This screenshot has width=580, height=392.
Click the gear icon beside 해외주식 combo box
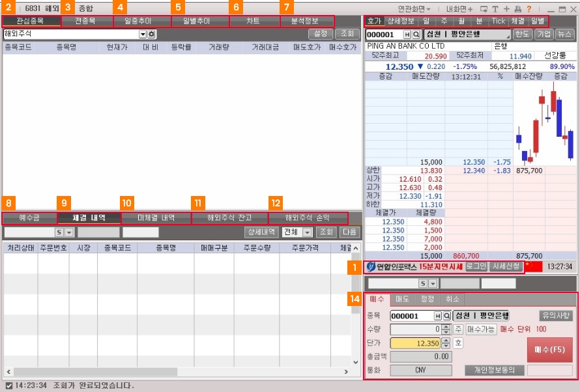tap(152, 34)
